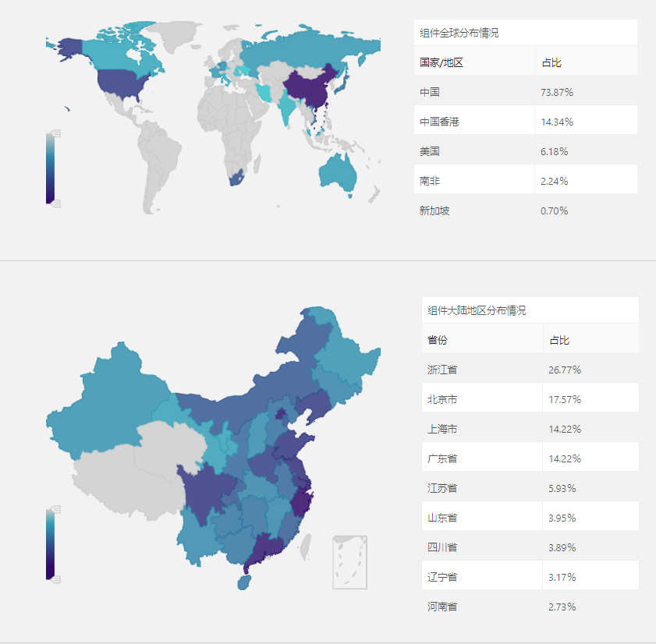Select Greenland on the world map

coord(174,34)
